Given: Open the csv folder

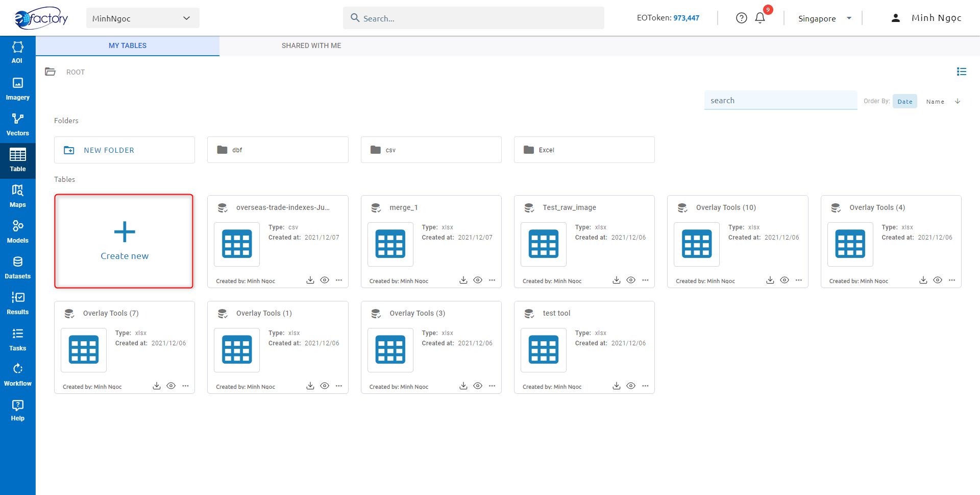Looking at the screenshot, I should click(431, 150).
